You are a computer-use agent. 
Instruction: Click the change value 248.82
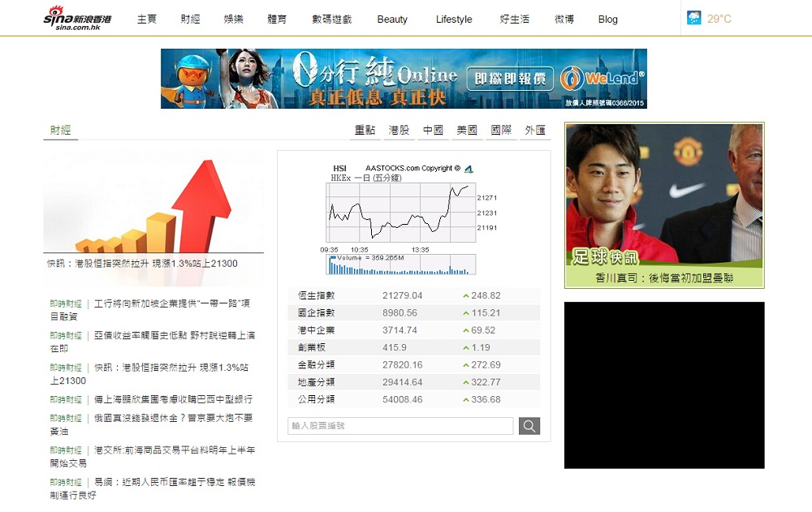pos(486,295)
